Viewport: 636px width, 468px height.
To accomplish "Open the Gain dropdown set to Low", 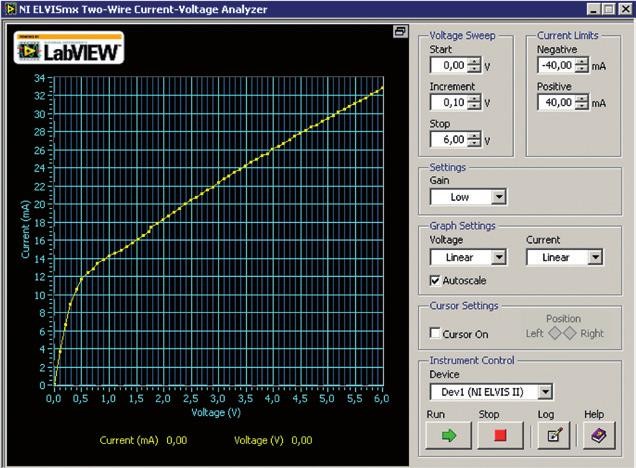I will [468, 197].
